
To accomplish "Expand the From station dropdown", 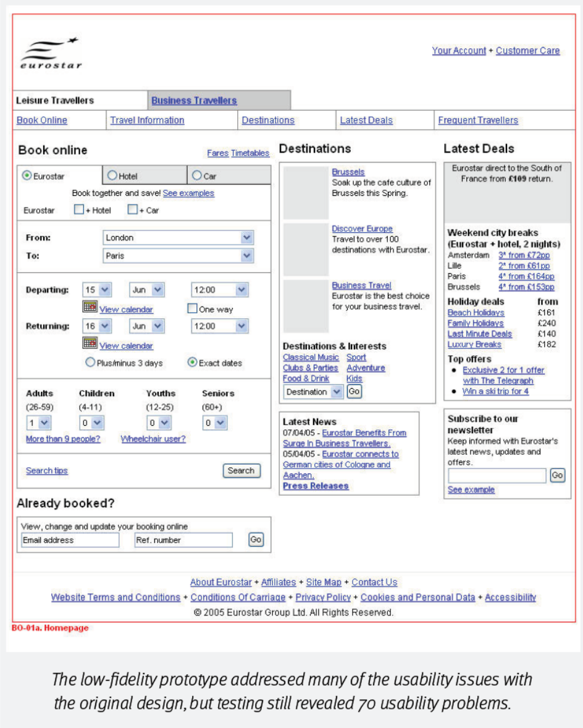I will tap(246, 238).
